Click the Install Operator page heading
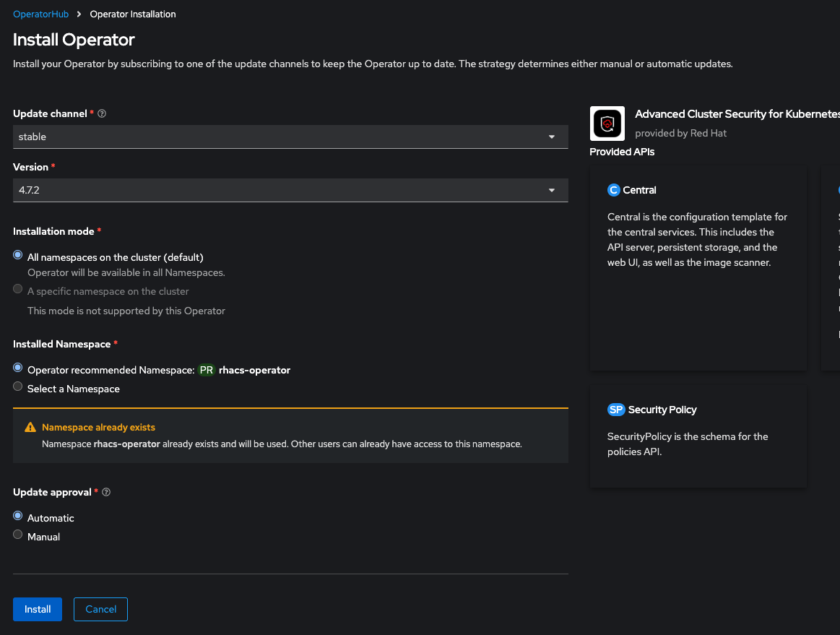Screen dimensions: 840x635 click(74, 40)
